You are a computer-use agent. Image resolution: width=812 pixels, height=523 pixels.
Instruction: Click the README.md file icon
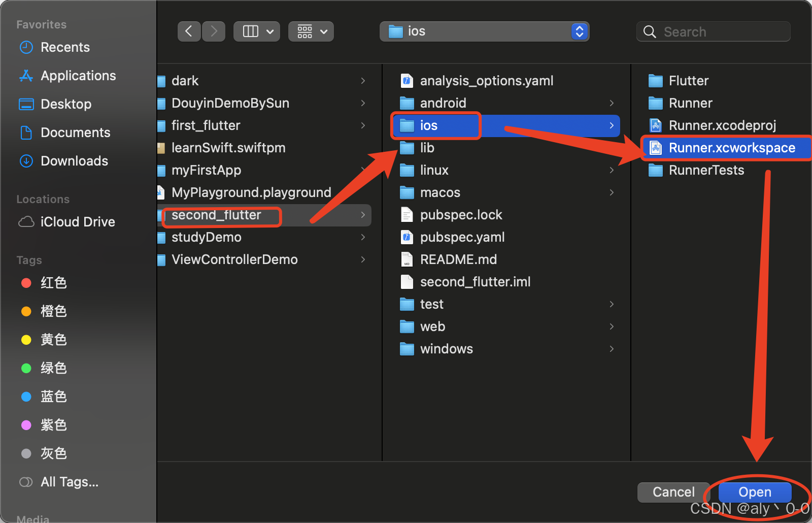point(407,259)
